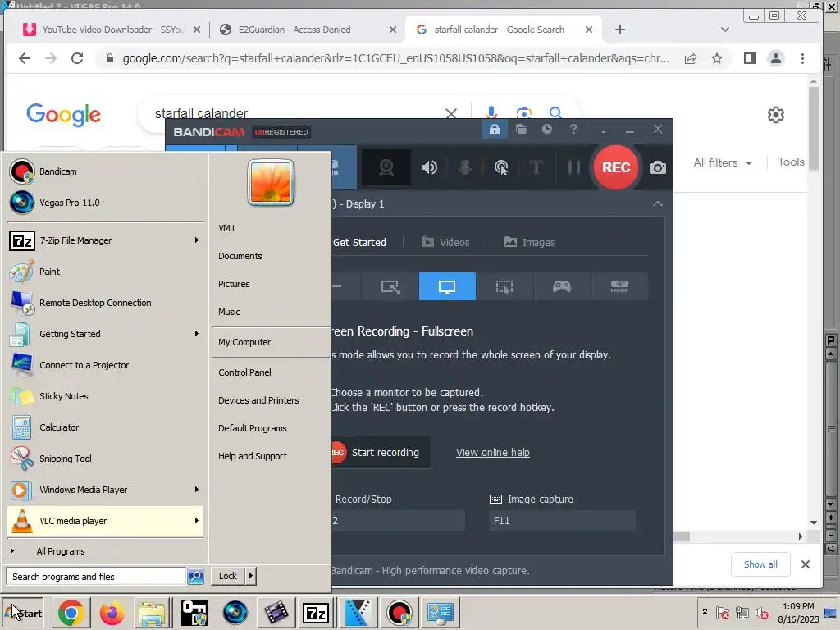840x630 pixels.
Task: Click the Image capture F11 hotkey field
Action: [562, 520]
